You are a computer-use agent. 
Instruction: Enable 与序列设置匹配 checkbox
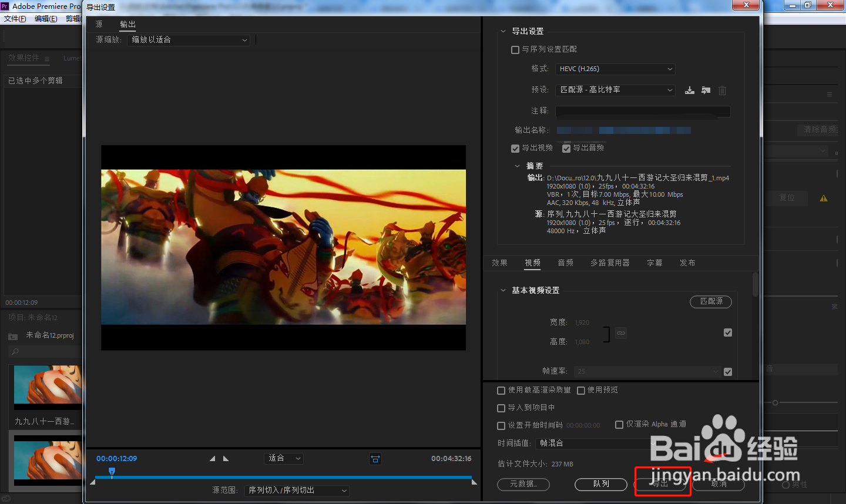click(x=515, y=50)
